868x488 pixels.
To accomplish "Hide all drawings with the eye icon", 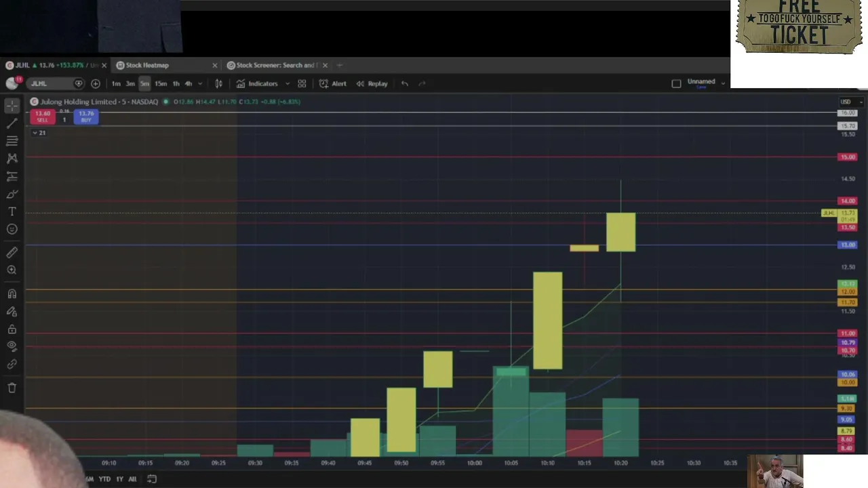I will 12,346.
